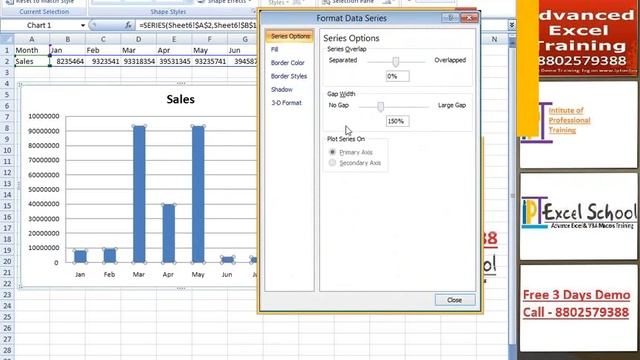
Task: Select column A header
Action: (x=32, y=39)
